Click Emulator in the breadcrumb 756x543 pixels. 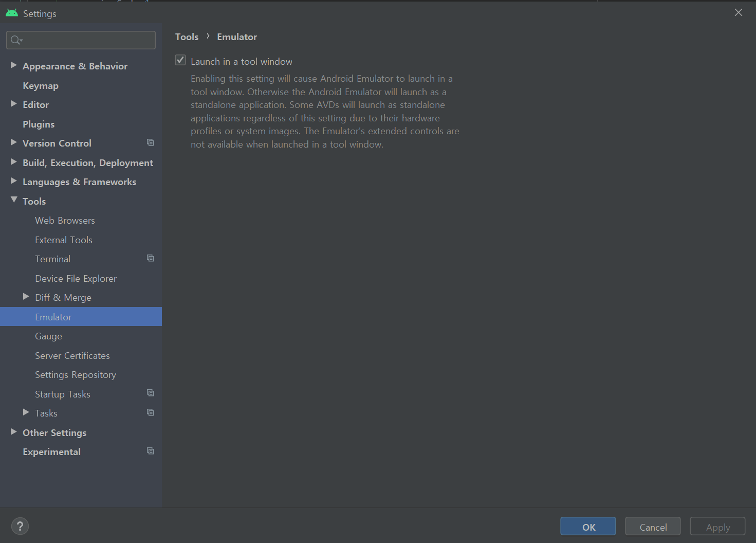pyautogui.click(x=237, y=37)
